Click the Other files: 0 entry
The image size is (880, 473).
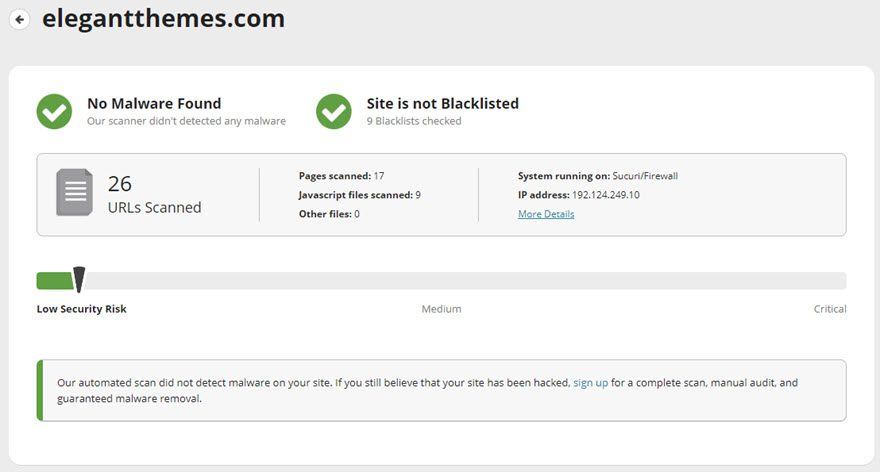click(x=329, y=214)
